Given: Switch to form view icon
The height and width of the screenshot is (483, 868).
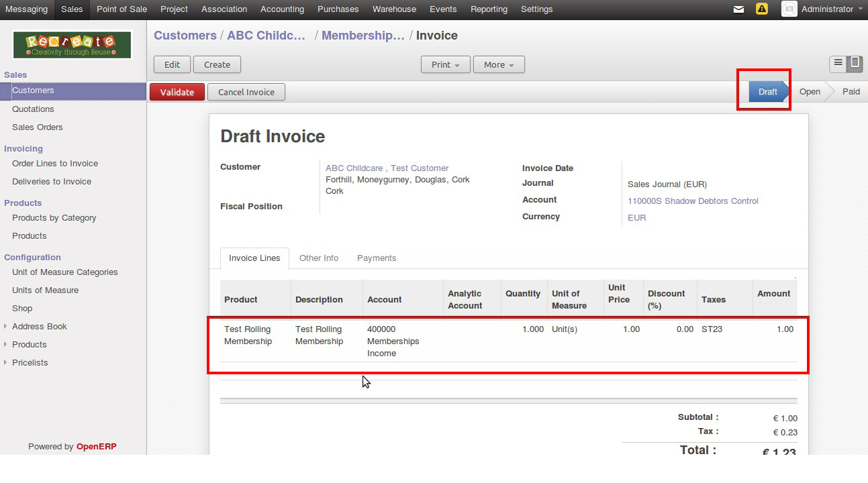Looking at the screenshot, I should click(x=854, y=64).
